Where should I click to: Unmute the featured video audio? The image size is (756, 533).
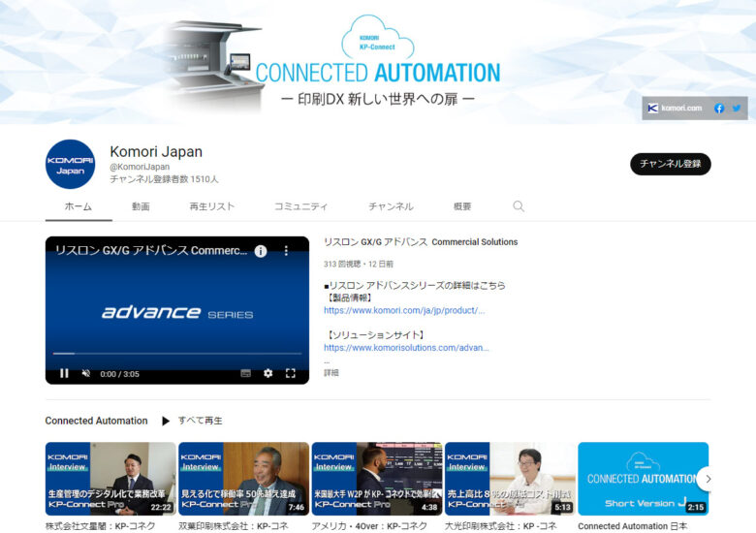click(x=86, y=373)
